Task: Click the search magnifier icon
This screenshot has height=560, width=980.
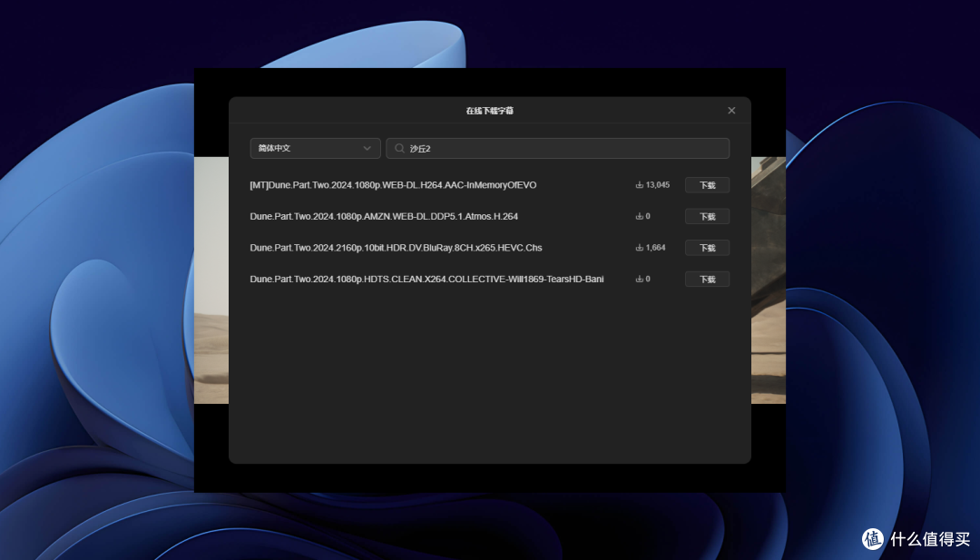Action: click(x=399, y=148)
